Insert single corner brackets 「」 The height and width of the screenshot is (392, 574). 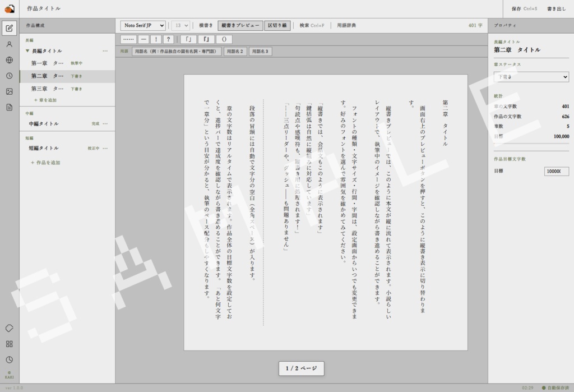tap(188, 39)
